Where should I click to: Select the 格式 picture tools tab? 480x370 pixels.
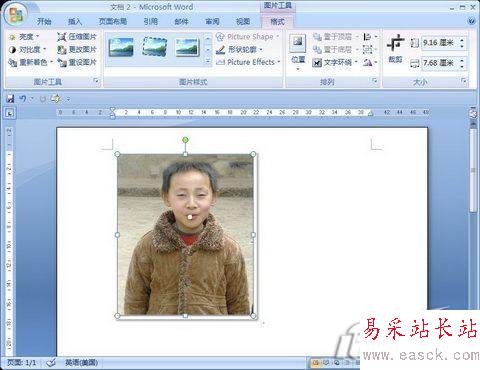click(277, 22)
